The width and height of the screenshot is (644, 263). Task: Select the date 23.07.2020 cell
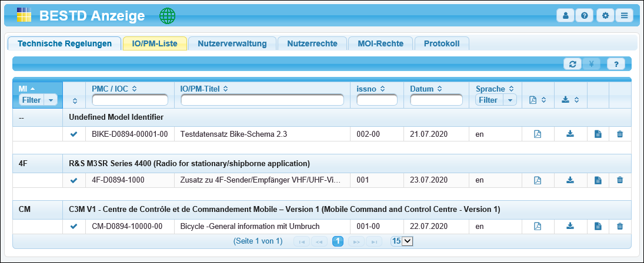[x=436, y=180]
